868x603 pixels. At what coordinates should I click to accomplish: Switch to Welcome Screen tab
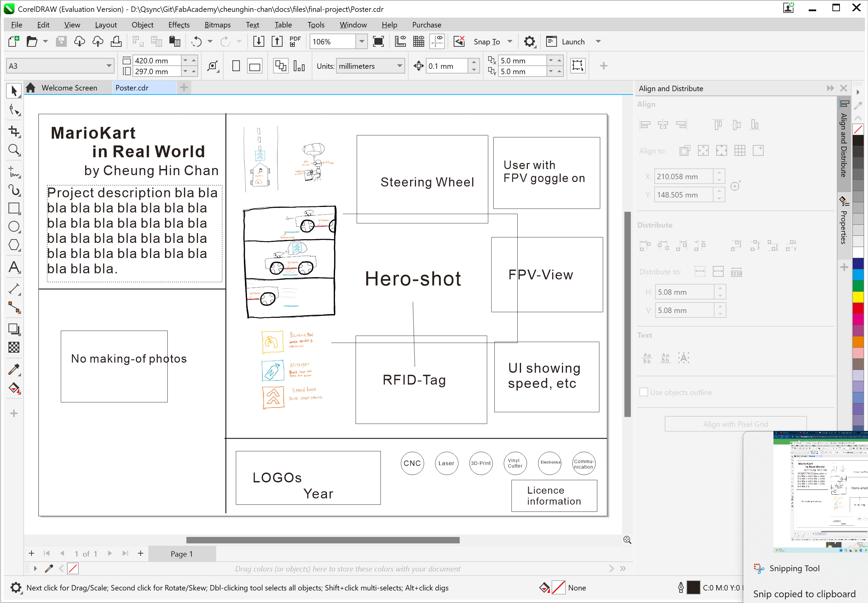coord(69,88)
